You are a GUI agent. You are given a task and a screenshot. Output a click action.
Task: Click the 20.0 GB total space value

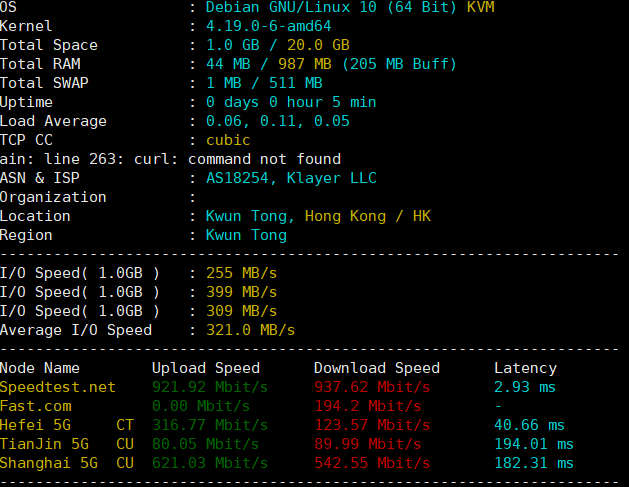tap(318, 45)
